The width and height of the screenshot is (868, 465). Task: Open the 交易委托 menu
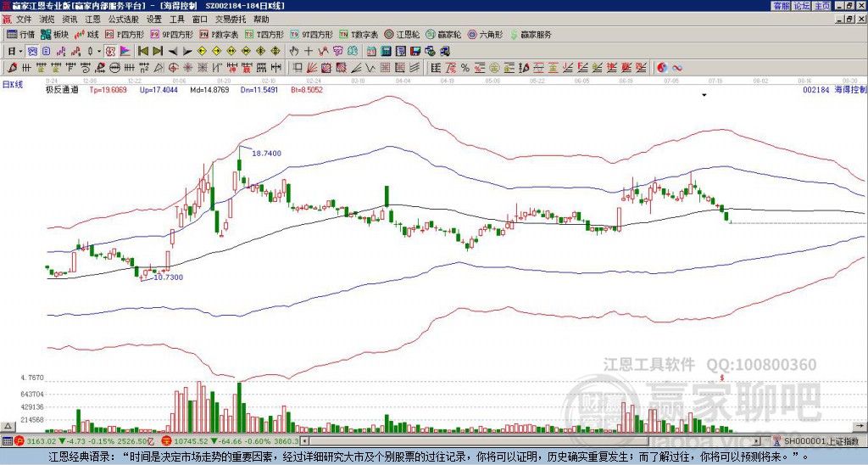tap(231, 20)
